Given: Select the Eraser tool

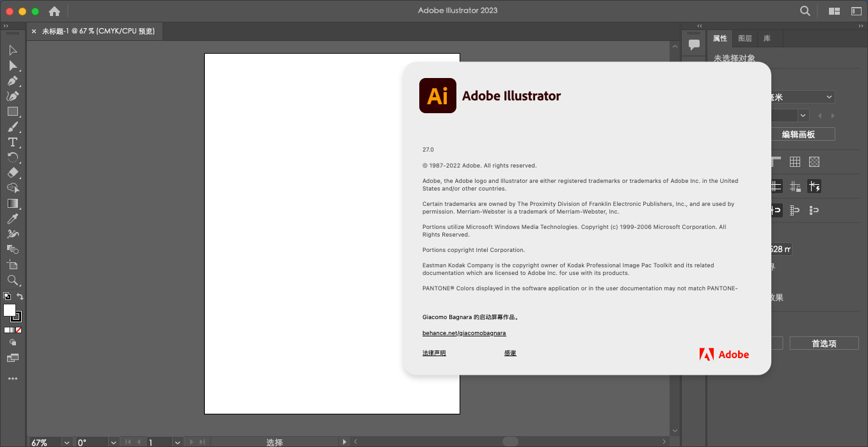Looking at the screenshot, I should (13, 173).
